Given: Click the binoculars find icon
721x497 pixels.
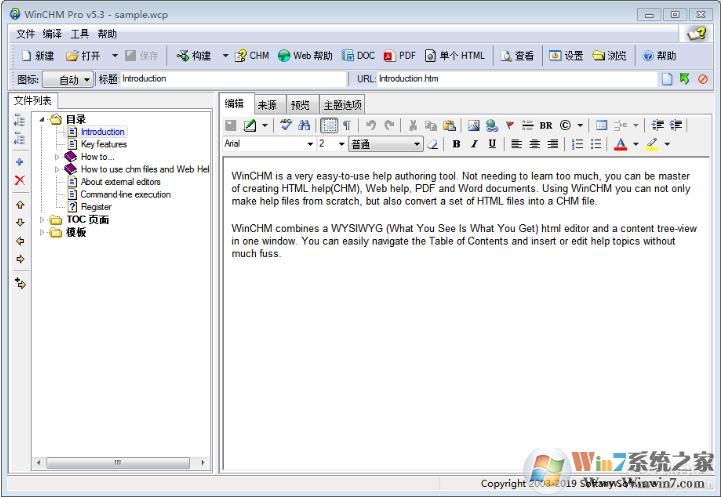Looking at the screenshot, I should (x=304, y=125).
